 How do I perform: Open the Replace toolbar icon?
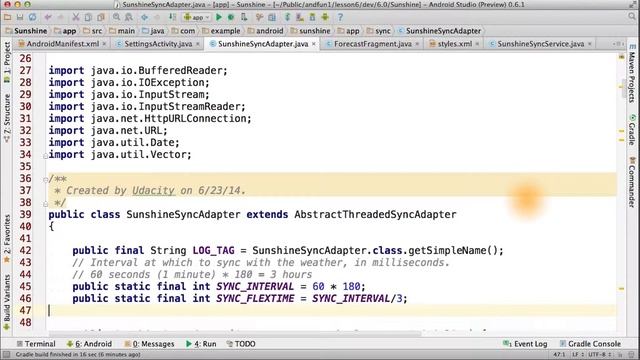[129, 17]
